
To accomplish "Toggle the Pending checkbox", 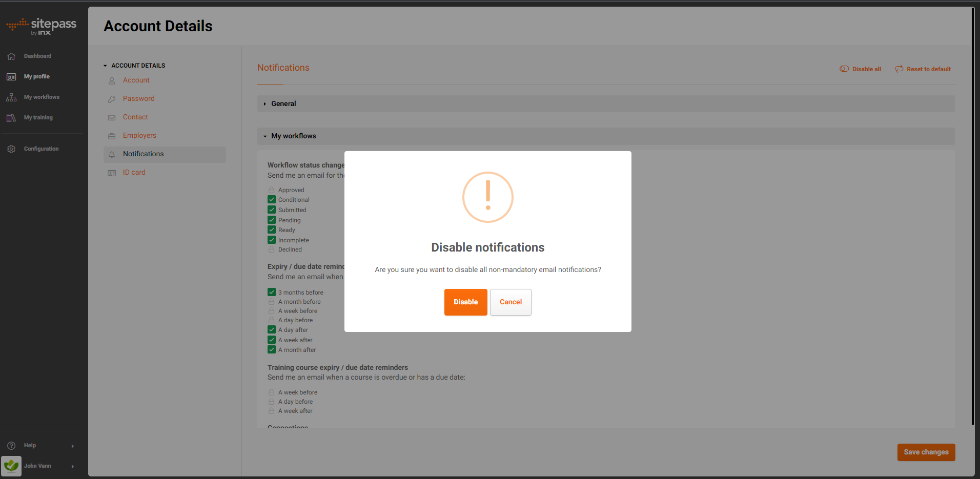I will (x=272, y=220).
